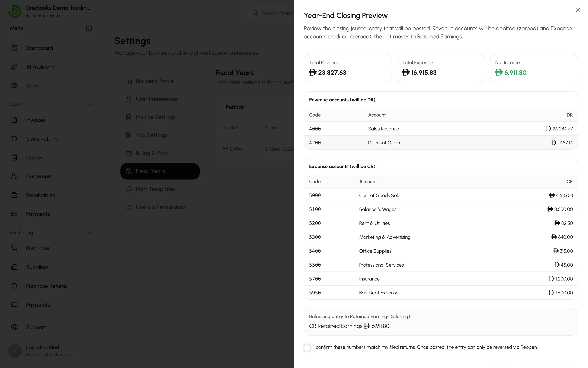Click the Professional Services row

tap(441, 265)
